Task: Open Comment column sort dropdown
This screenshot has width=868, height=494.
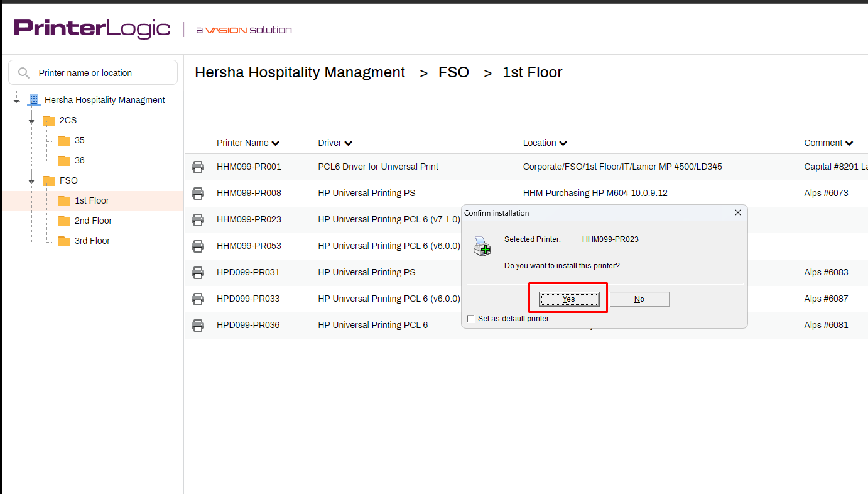Action: [849, 143]
